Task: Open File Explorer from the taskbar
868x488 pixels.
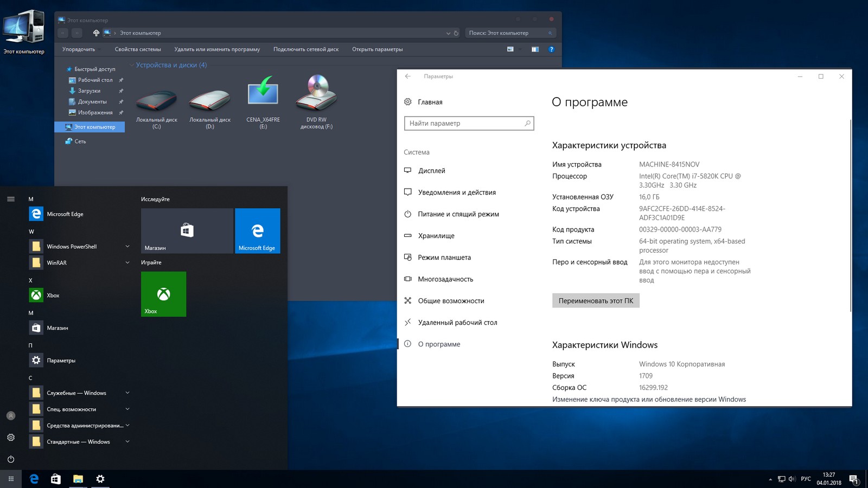Action: [x=78, y=479]
